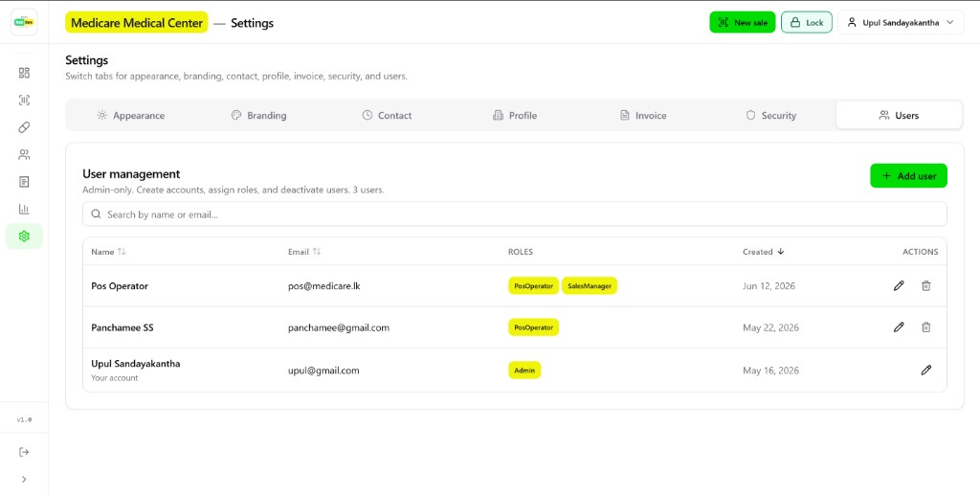Open the pill medicines icon in sidebar
Image resolution: width=980 pixels, height=495 pixels.
(24, 127)
